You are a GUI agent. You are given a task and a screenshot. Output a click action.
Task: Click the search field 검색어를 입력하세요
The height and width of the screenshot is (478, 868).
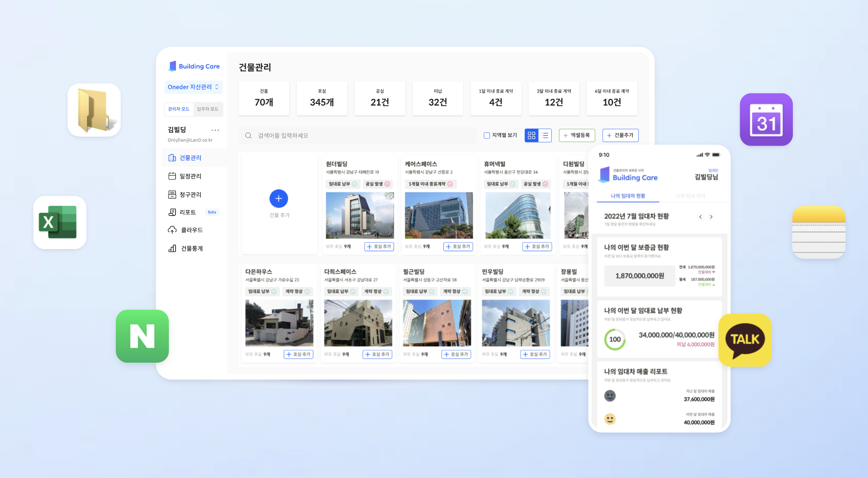[358, 136]
